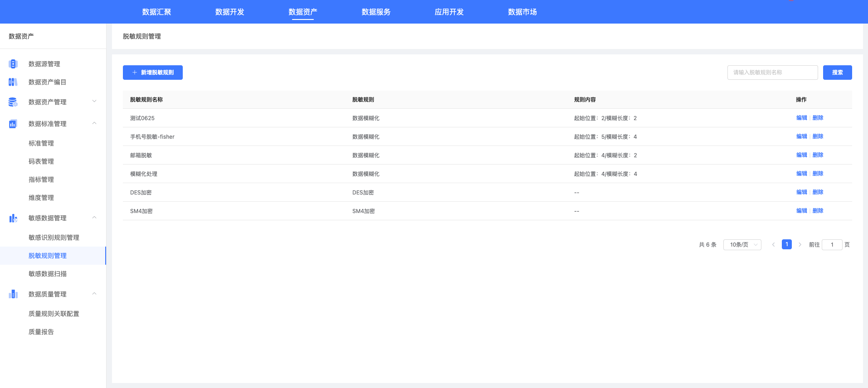Collapse the 数据标准管理 menu section
Screen dimensions: 868x388
click(x=94, y=123)
